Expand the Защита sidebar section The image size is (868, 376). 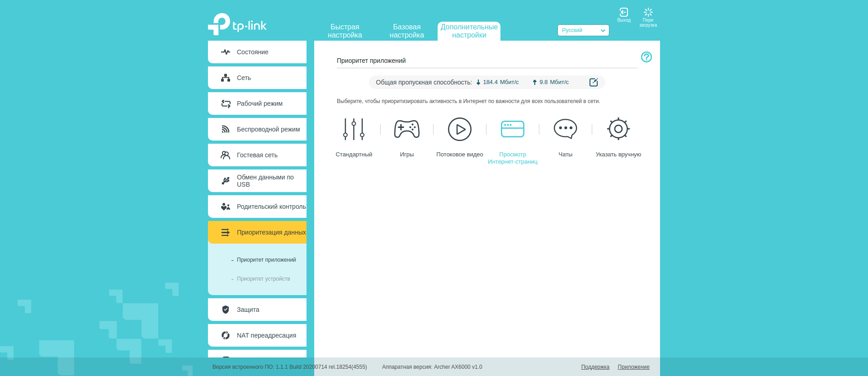[257, 310]
